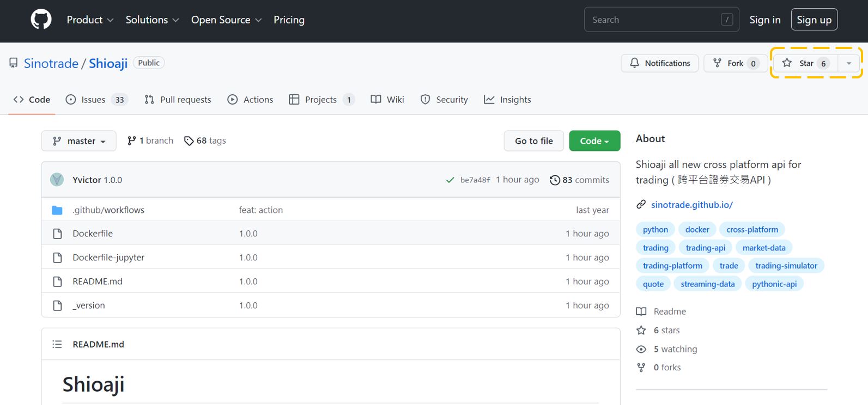Select the trading-api topic tag
868x409 pixels.
tap(706, 248)
